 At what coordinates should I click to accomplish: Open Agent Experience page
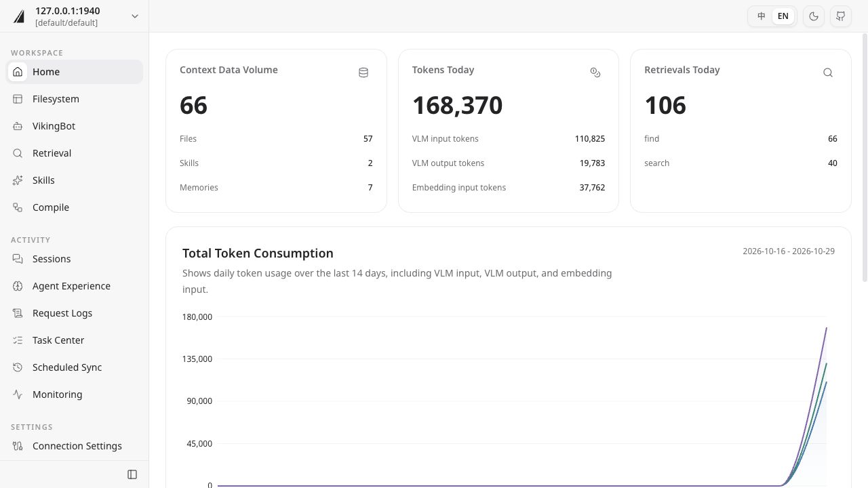(x=75, y=286)
